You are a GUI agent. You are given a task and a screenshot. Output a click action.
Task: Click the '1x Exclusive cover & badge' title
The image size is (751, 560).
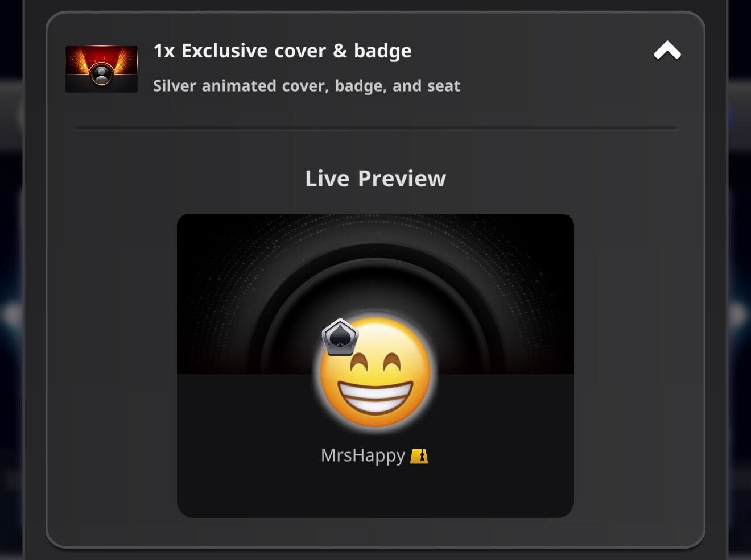[282, 51]
